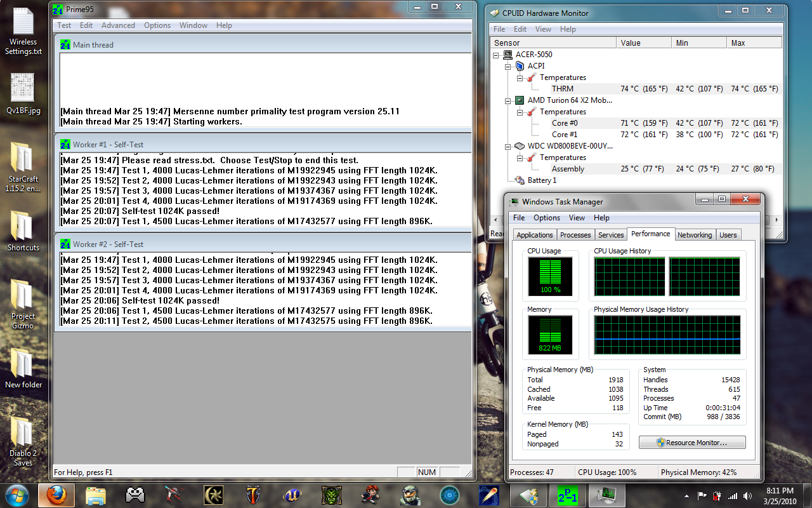Open the Options menu in Task Manager
The image size is (812, 508).
[x=547, y=218]
